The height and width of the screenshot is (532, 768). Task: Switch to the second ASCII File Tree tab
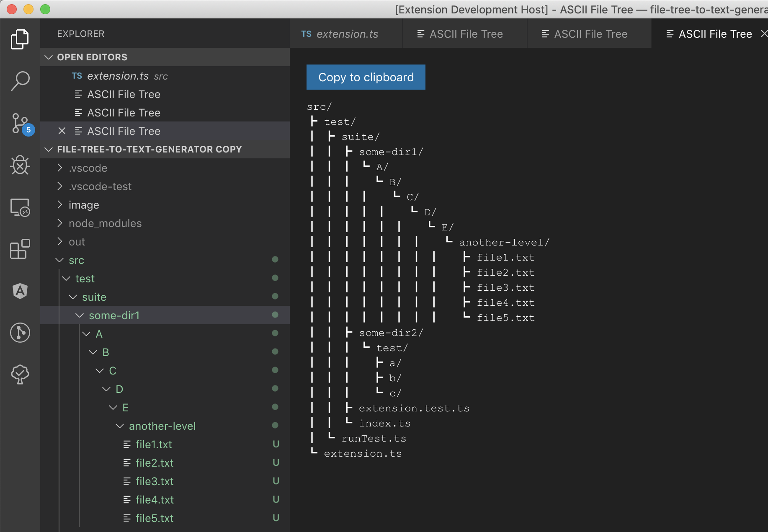pos(589,34)
